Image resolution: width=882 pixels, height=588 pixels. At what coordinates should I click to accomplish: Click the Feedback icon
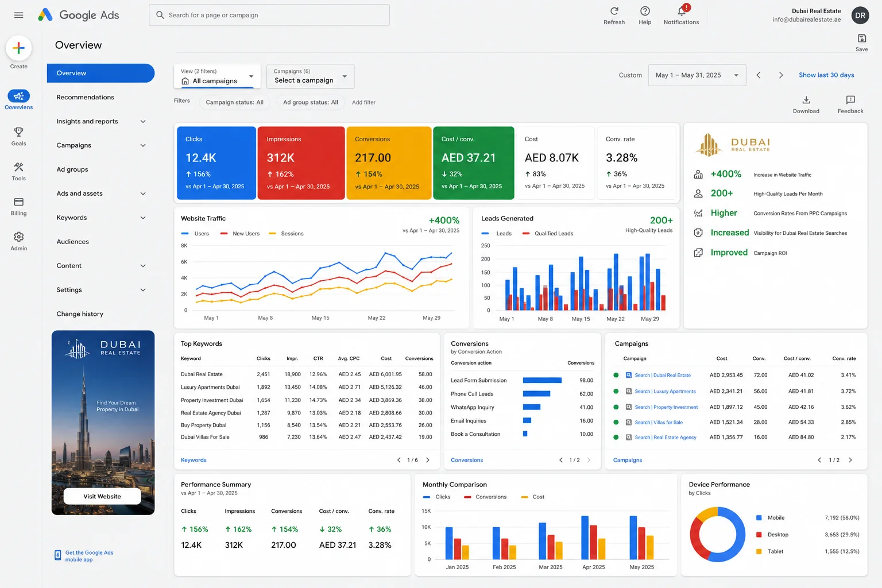pos(850,100)
